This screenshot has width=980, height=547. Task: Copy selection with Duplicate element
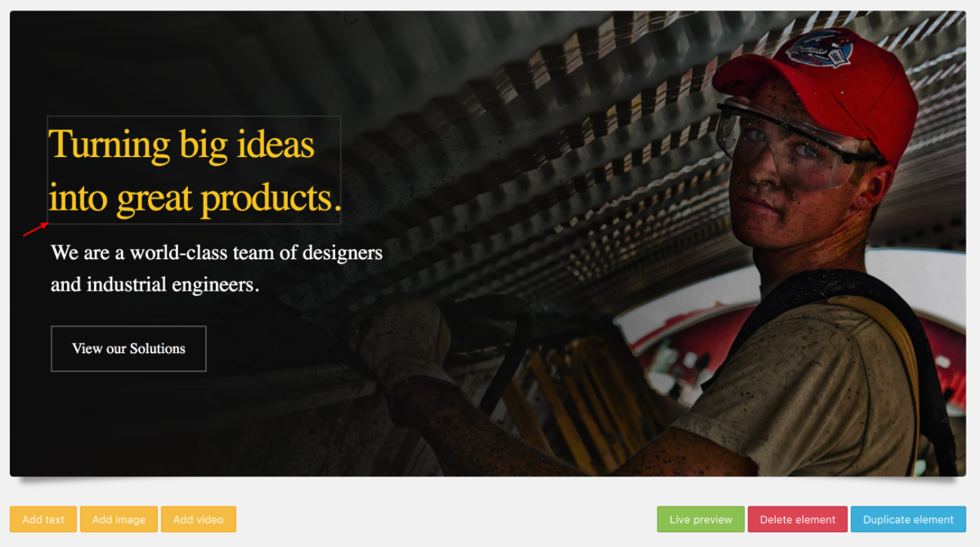[x=908, y=519]
